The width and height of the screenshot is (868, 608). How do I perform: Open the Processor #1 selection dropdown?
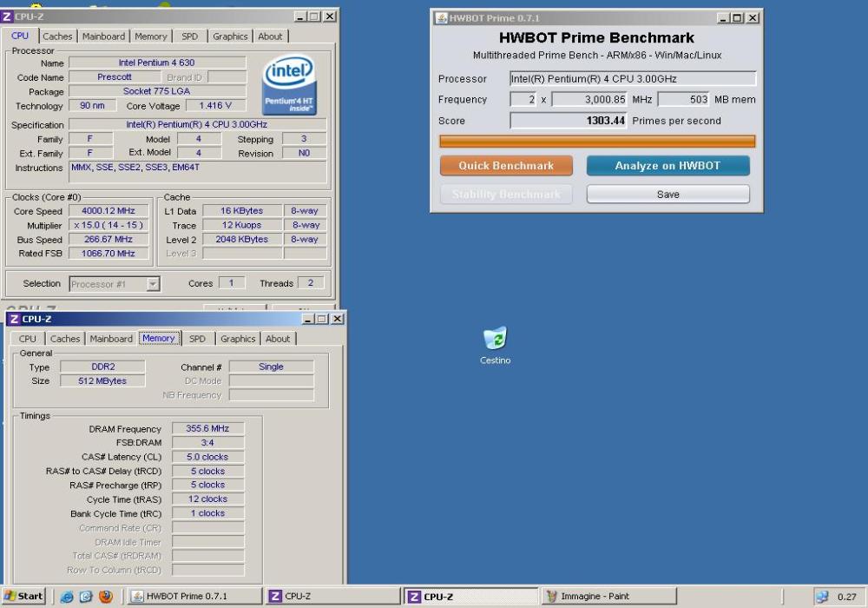(x=115, y=284)
